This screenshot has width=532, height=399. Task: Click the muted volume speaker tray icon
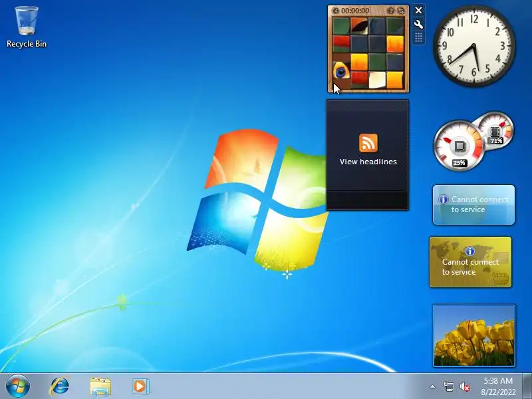coord(464,386)
